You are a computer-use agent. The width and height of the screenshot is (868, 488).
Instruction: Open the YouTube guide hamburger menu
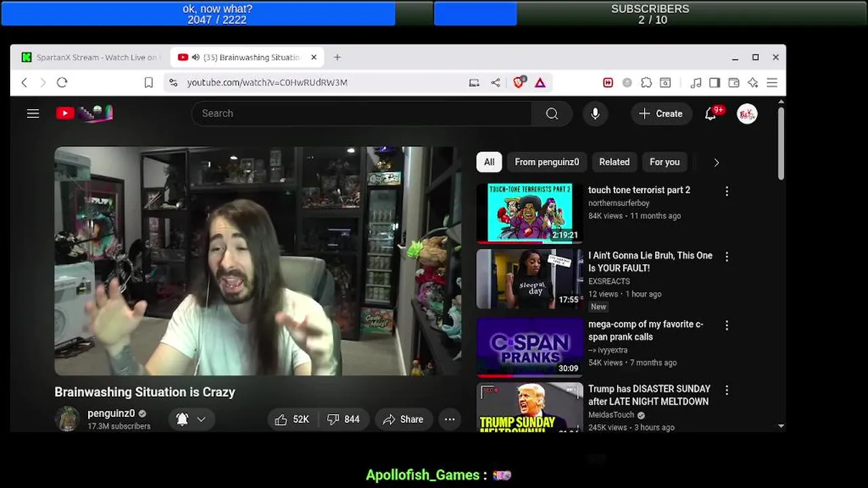pos(33,114)
